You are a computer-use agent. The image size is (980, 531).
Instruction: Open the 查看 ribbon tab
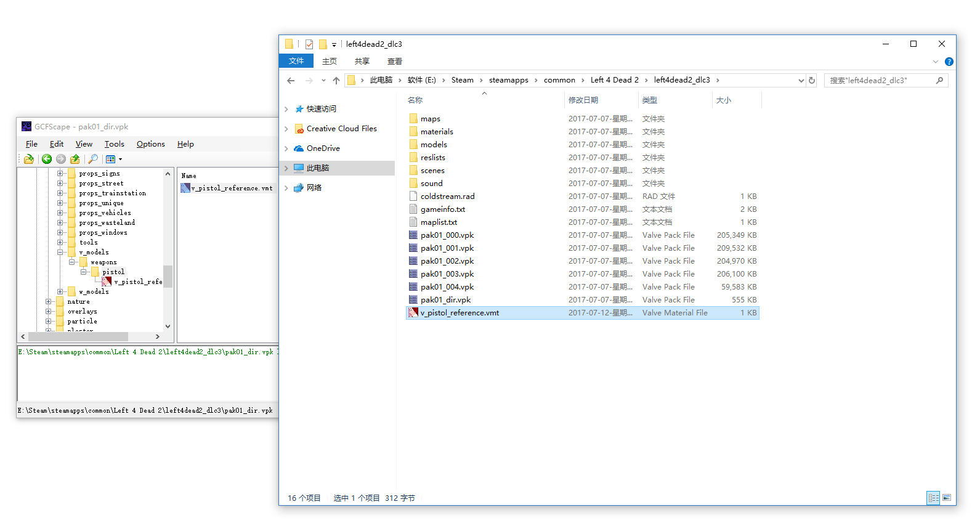tap(395, 61)
